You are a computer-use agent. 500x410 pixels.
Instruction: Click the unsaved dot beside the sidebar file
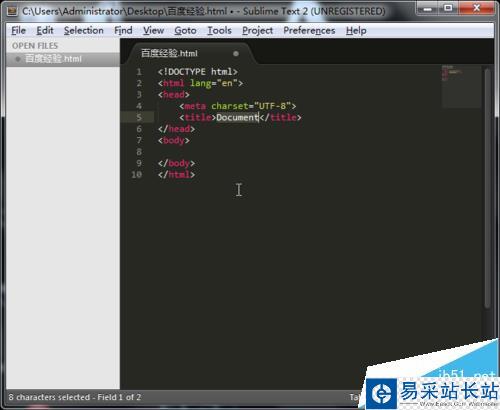[18, 59]
